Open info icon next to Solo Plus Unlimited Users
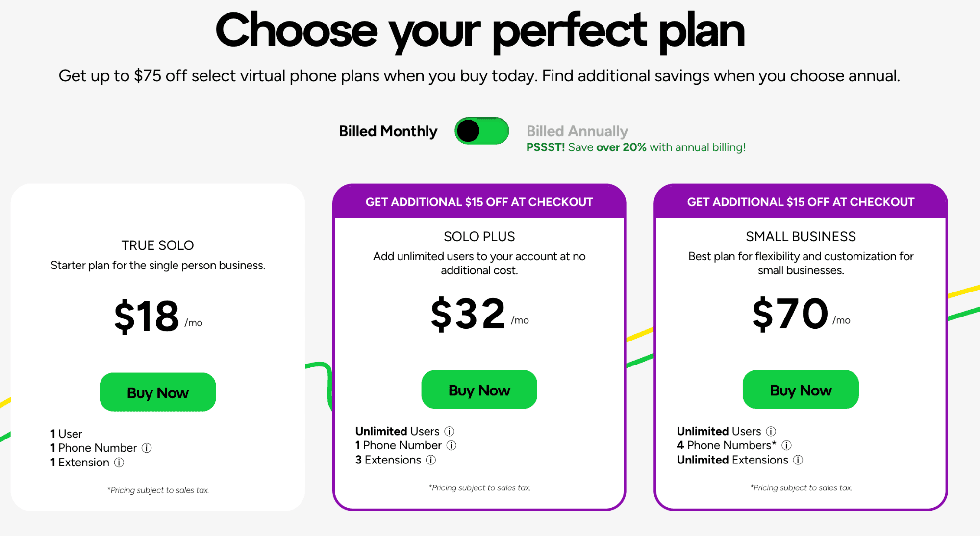This screenshot has width=980, height=536. click(449, 431)
